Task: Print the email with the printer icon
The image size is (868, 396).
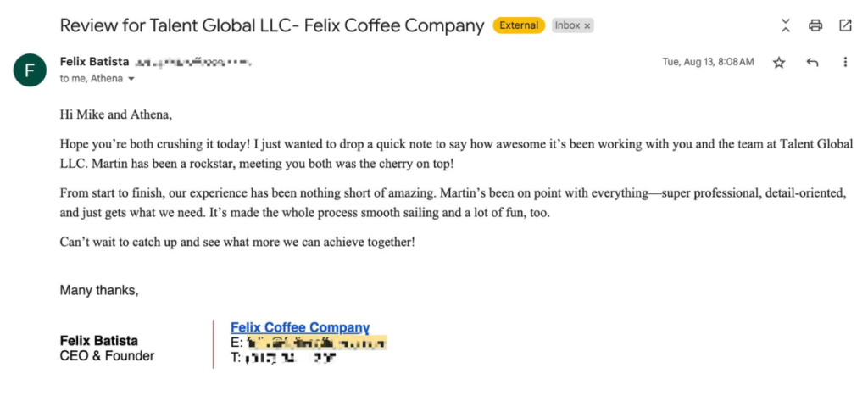Action: (x=815, y=25)
